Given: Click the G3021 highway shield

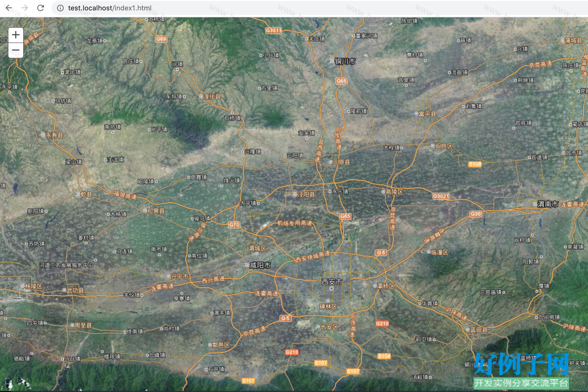Looking at the screenshot, I should coord(441,196).
